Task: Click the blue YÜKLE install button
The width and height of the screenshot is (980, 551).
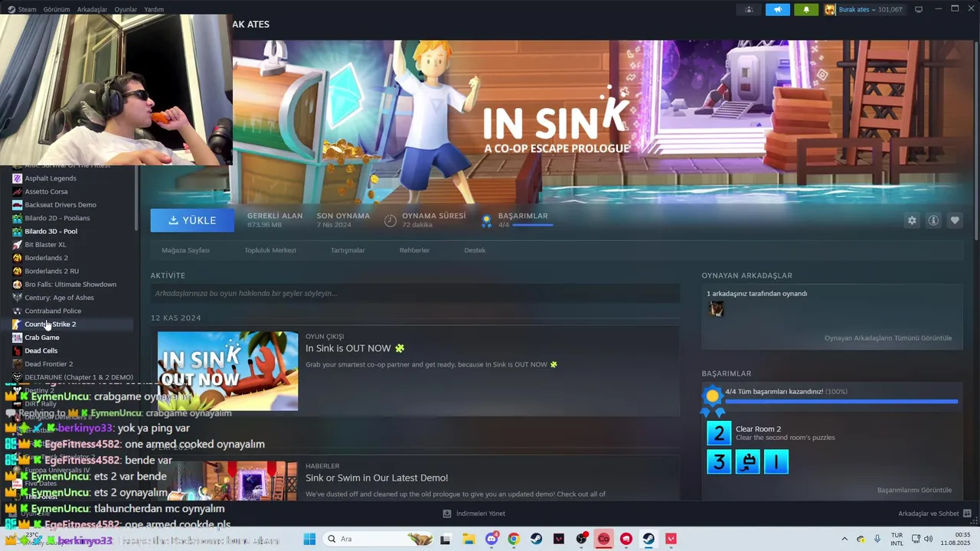Action: tap(192, 220)
